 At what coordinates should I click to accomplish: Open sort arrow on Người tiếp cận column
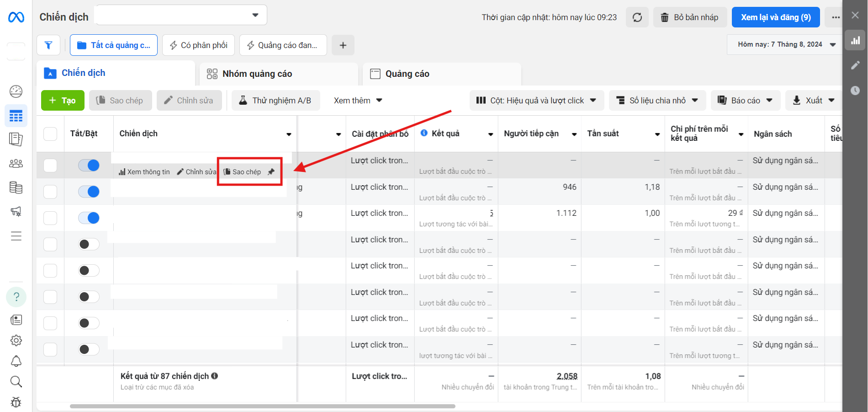coord(574,134)
